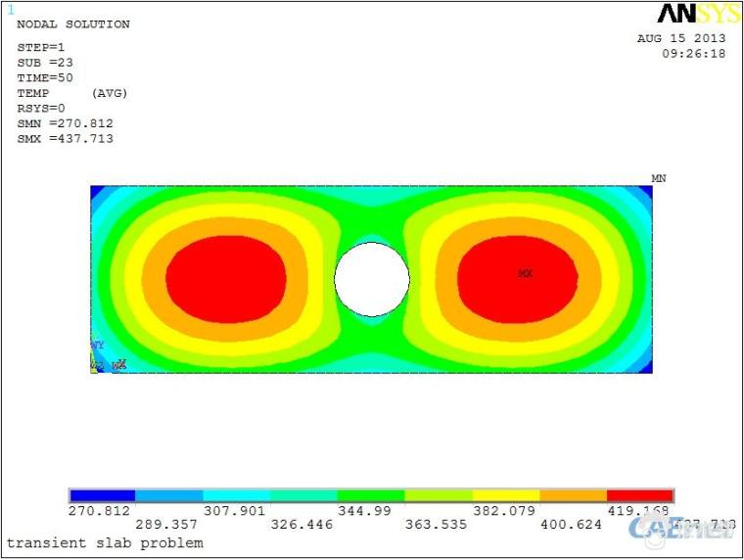The width and height of the screenshot is (744, 560).
Task: Click the transient slab problem title
Action: coord(105,542)
